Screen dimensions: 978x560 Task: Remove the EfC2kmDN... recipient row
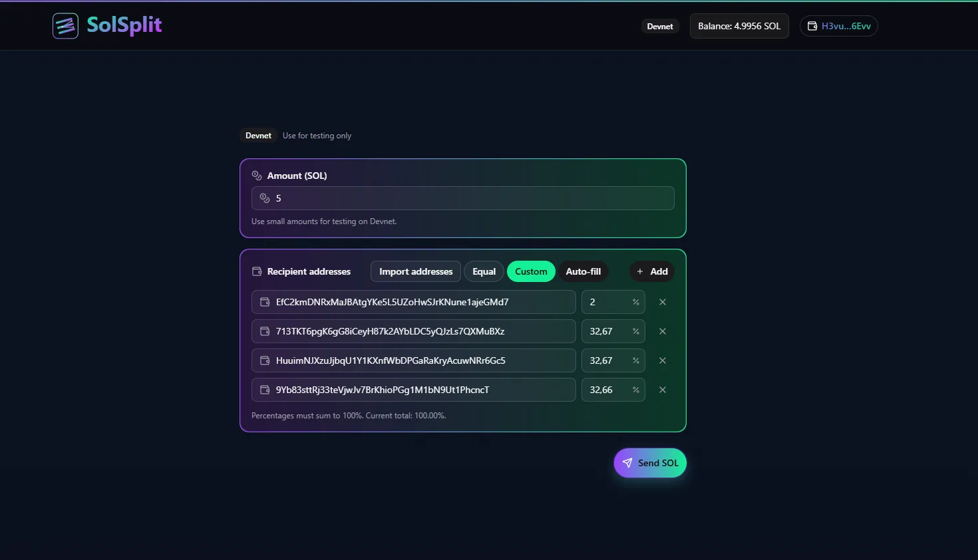pyautogui.click(x=663, y=302)
